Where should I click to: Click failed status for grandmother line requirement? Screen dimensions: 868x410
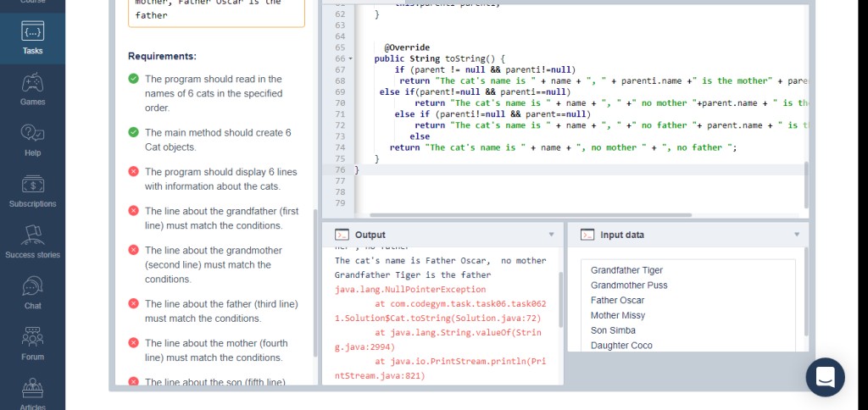133,250
